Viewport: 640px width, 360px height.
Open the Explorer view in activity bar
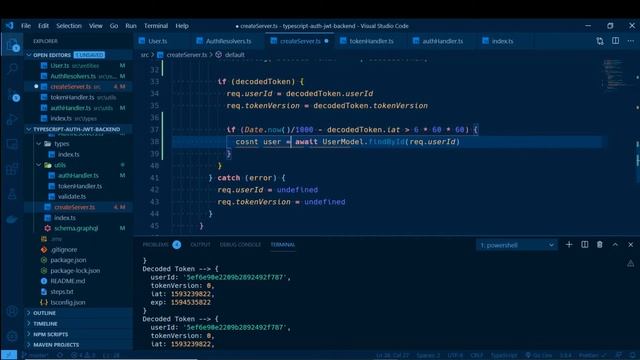[x=12, y=45]
